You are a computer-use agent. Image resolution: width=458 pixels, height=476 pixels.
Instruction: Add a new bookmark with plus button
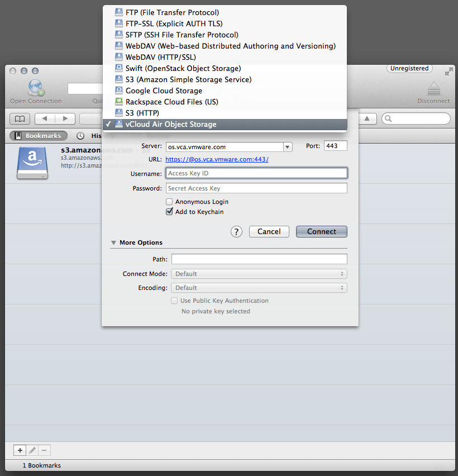(x=20, y=450)
